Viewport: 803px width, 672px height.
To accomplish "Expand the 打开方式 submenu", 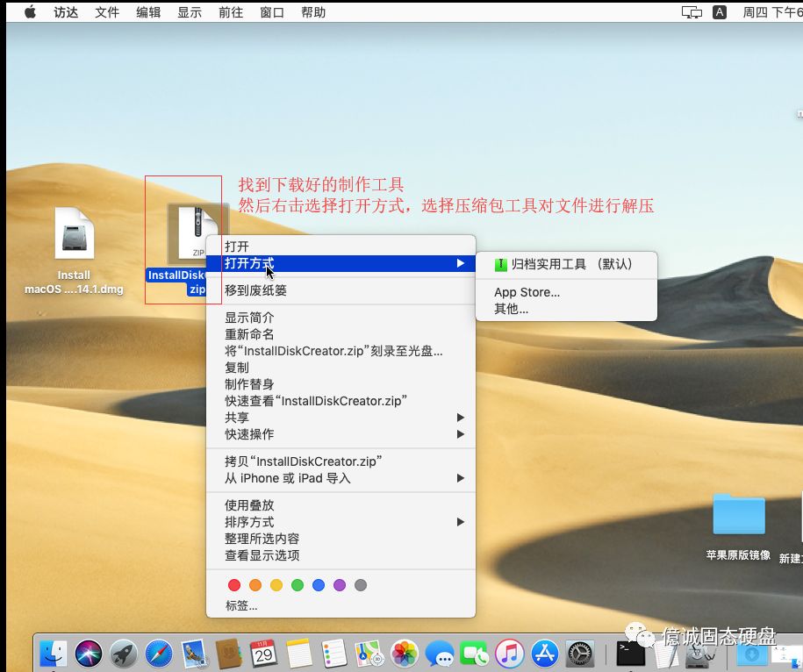I will tap(341, 263).
